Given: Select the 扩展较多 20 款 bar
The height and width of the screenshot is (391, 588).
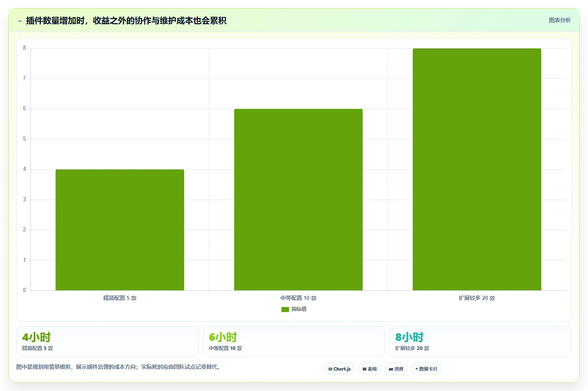Looking at the screenshot, I should point(477,169).
